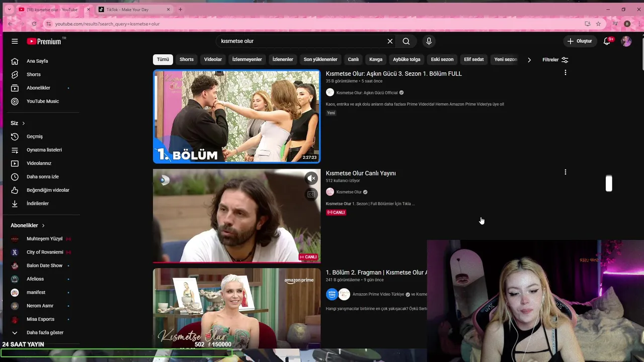Open Kısmetse Olur channel under live stream
Viewport: 644px width, 362px height.
(x=349, y=192)
